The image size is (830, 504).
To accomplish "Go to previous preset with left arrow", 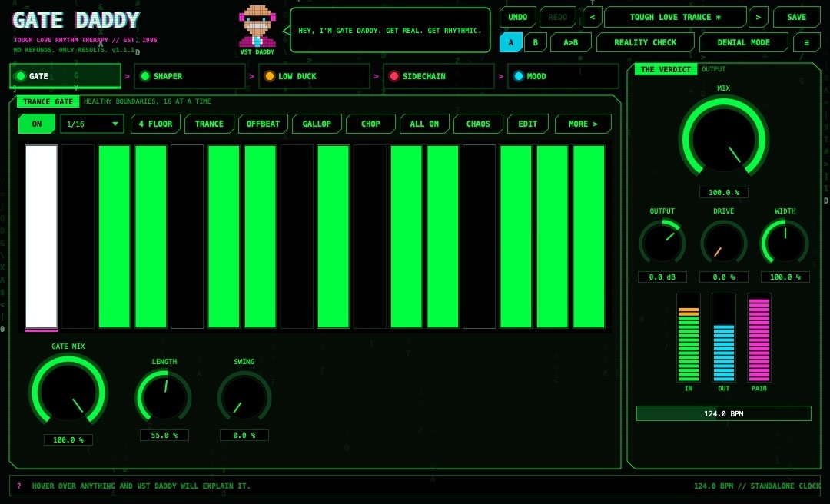I will [593, 17].
